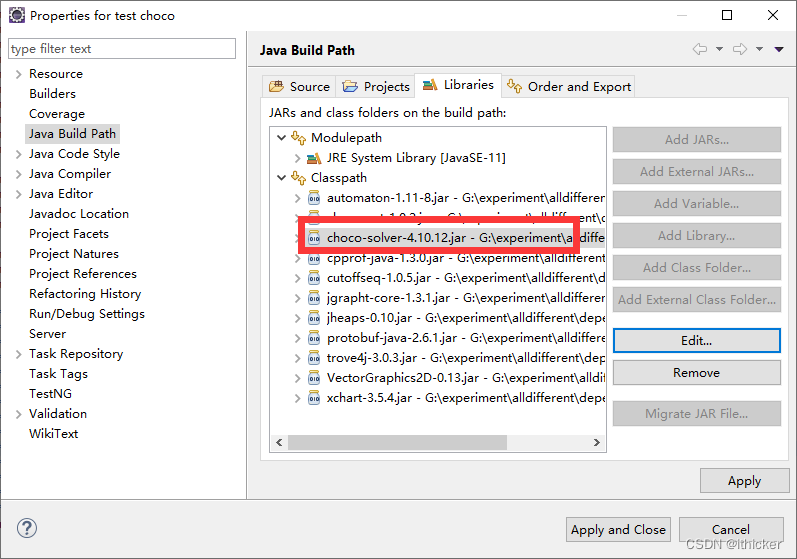Expand the Java Compiler category
This screenshot has height=559, width=797.
point(18,174)
